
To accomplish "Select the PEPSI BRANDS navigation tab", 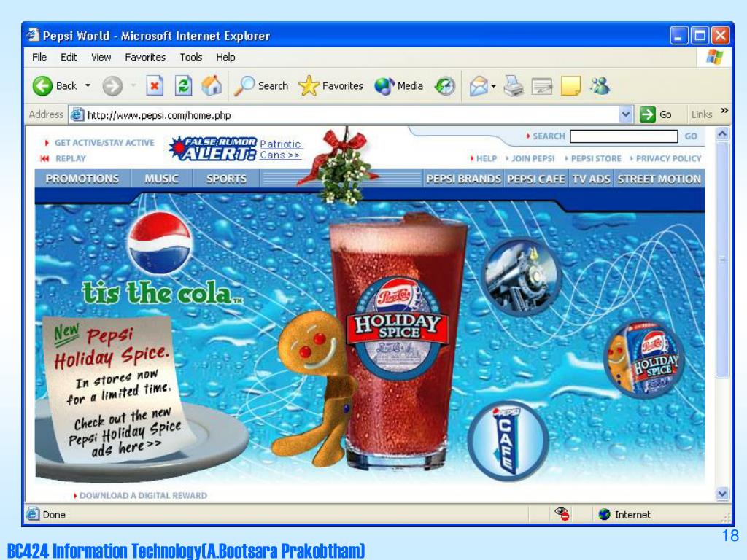I will point(463,179).
